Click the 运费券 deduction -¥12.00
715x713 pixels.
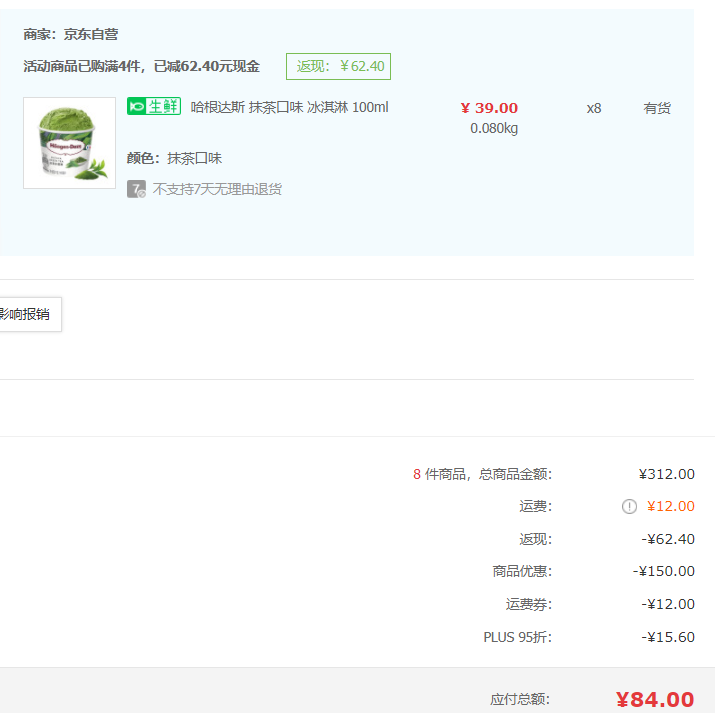pyautogui.click(x=668, y=604)
